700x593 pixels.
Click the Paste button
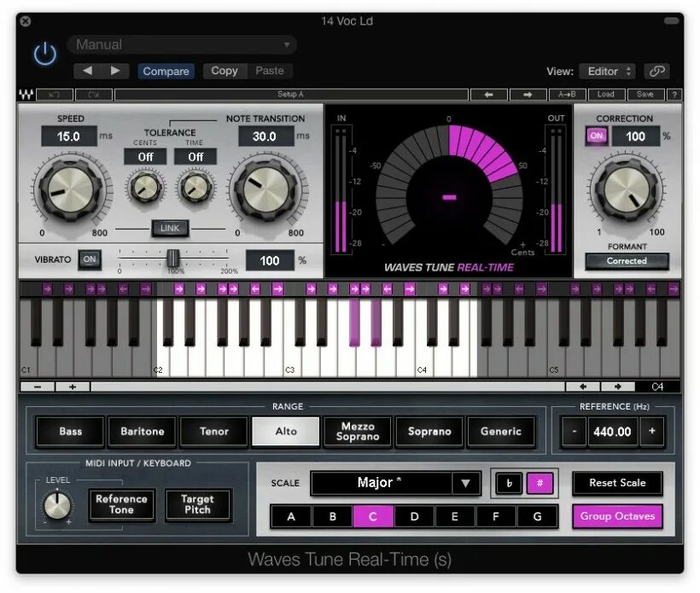click(270, 71)
